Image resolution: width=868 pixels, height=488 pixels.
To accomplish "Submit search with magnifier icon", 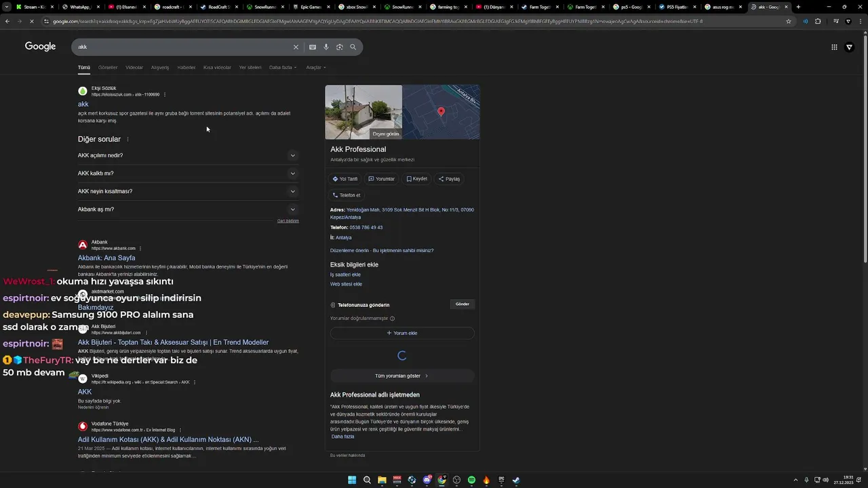I will (353, 47).
